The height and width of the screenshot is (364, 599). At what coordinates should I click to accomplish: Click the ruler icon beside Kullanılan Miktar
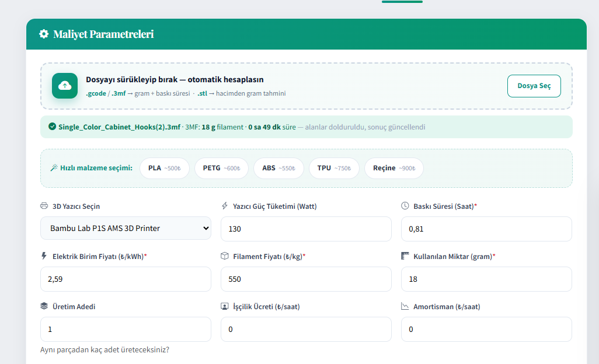click(405, 256)
